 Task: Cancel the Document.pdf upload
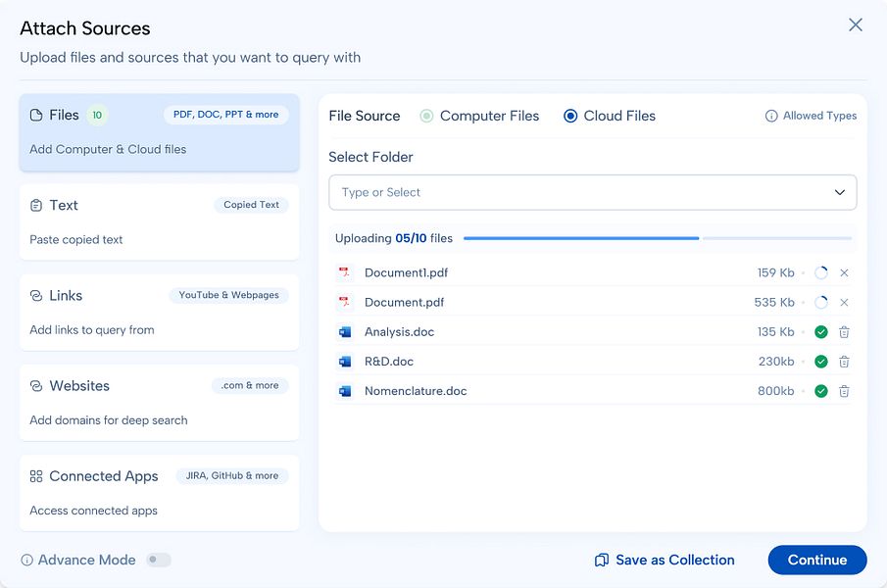tap(844, 303)
